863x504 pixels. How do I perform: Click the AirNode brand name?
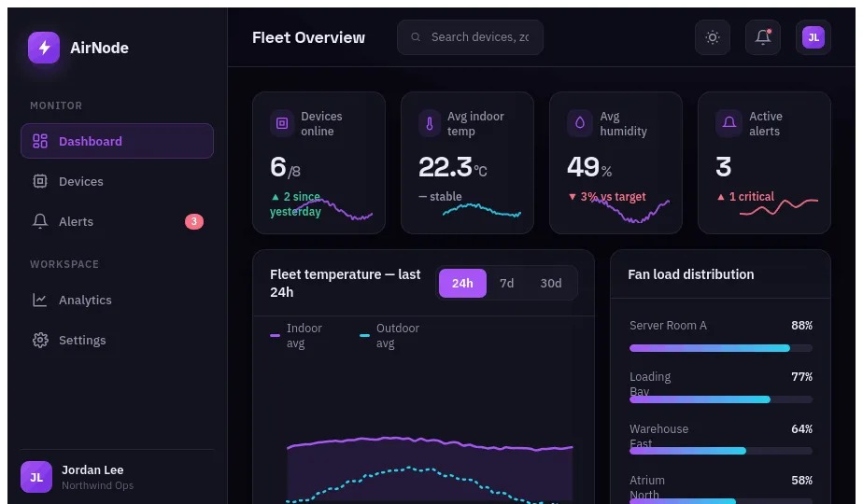[100, 48]
